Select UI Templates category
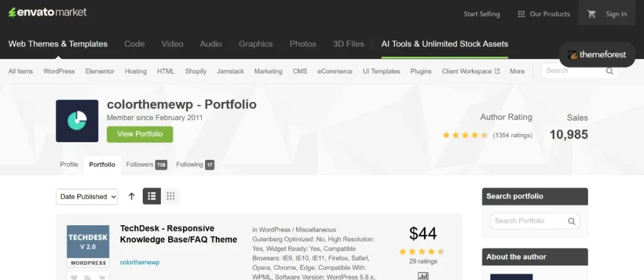 tap(382, 71)
